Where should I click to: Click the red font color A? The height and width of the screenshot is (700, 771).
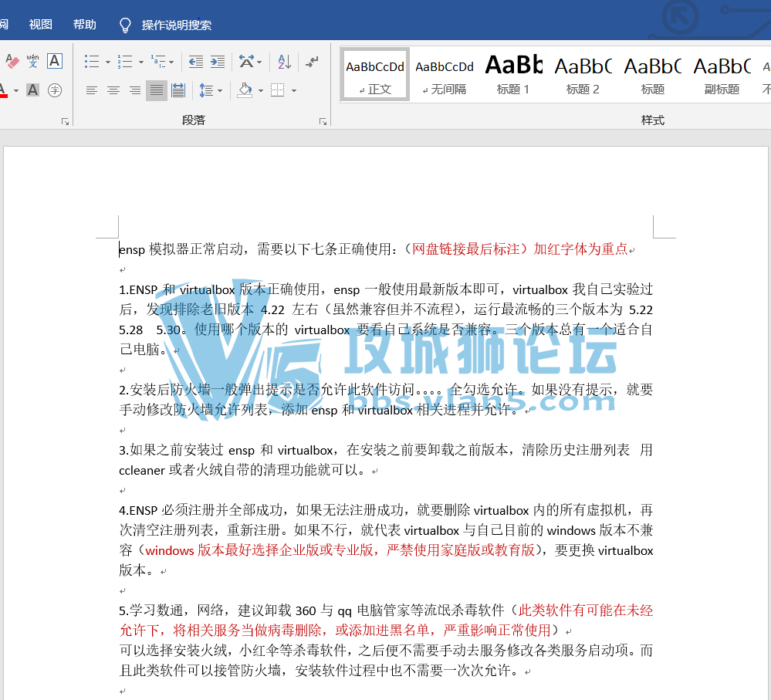(2, 90)
